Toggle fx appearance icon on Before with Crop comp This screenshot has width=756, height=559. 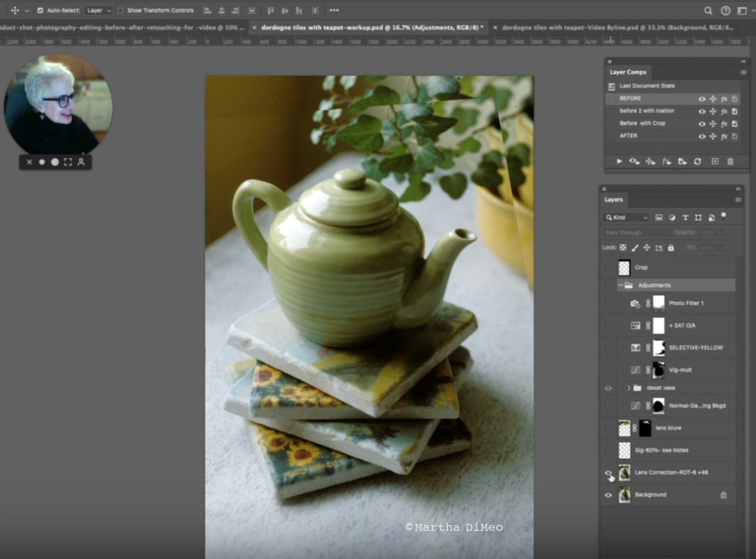coord(724,124)
